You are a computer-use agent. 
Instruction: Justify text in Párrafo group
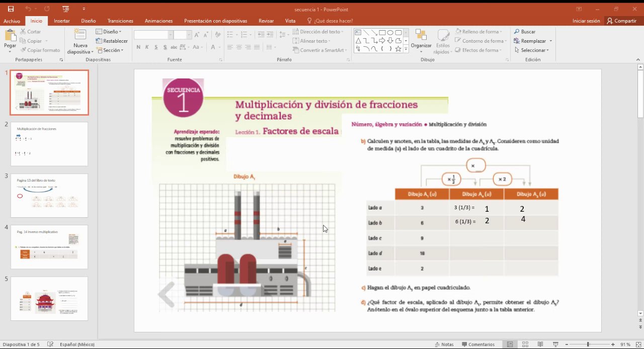[x=257, y=47]
